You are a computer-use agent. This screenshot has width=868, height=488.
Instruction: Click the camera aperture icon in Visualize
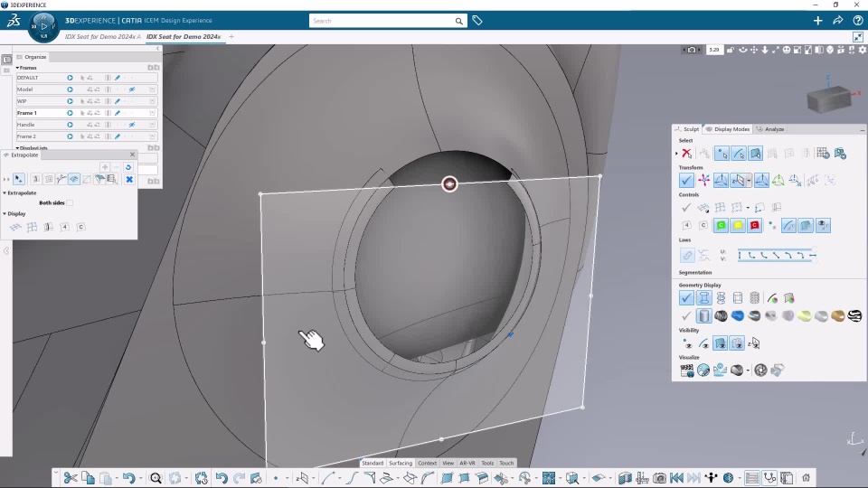point(760,371)
